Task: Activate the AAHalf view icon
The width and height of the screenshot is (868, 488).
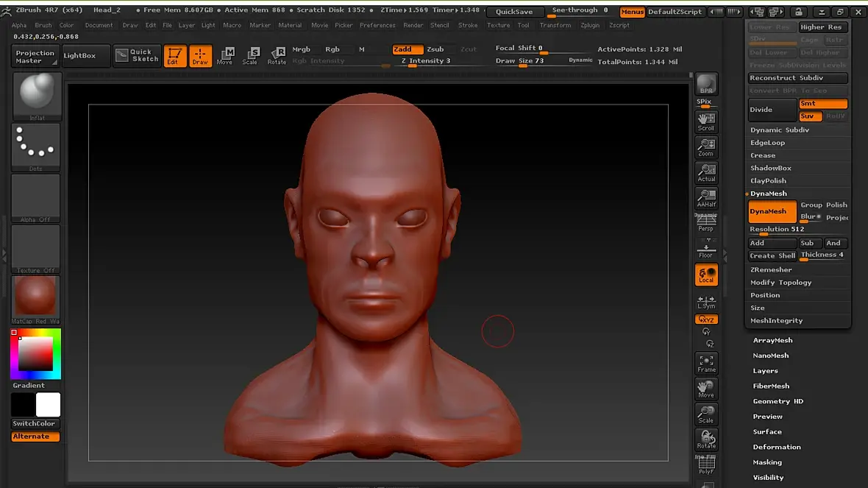Action: (706, 199)
